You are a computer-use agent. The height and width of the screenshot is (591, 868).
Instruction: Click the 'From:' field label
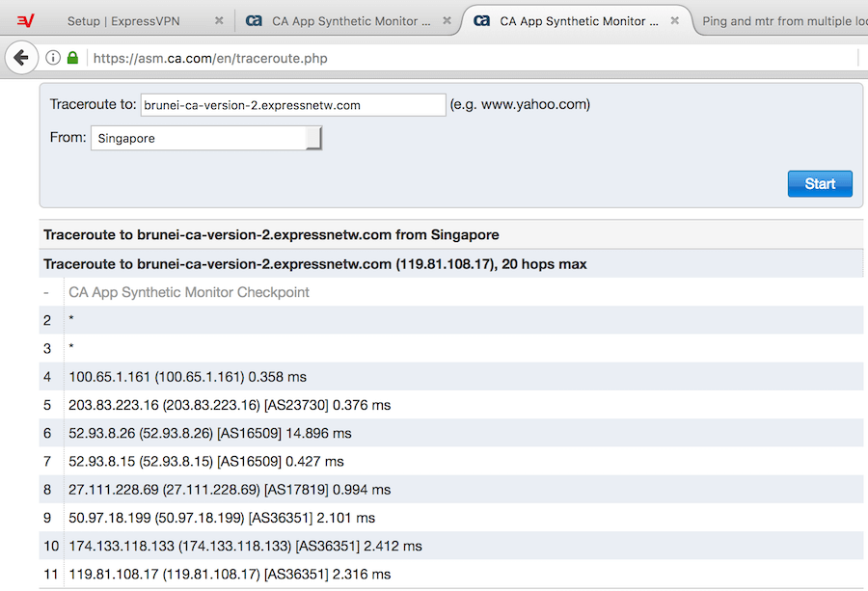pos(68,137)
